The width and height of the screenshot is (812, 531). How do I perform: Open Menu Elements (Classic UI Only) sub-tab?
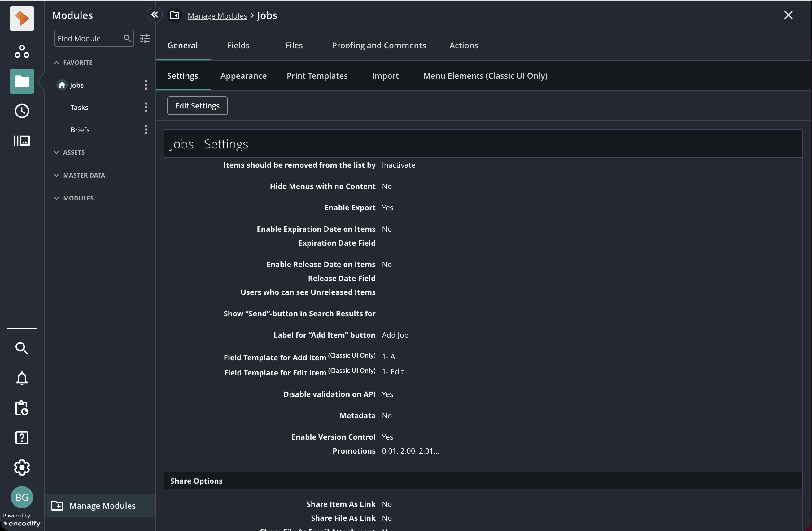coord(485,76)
